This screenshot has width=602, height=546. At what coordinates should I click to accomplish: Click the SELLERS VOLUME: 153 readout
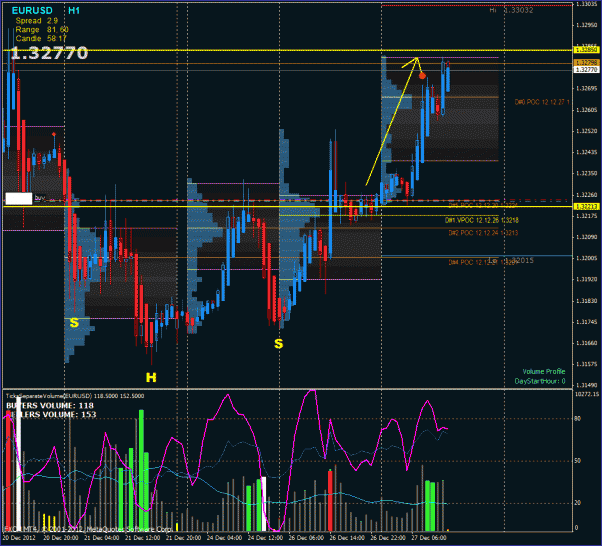point(51,414)
